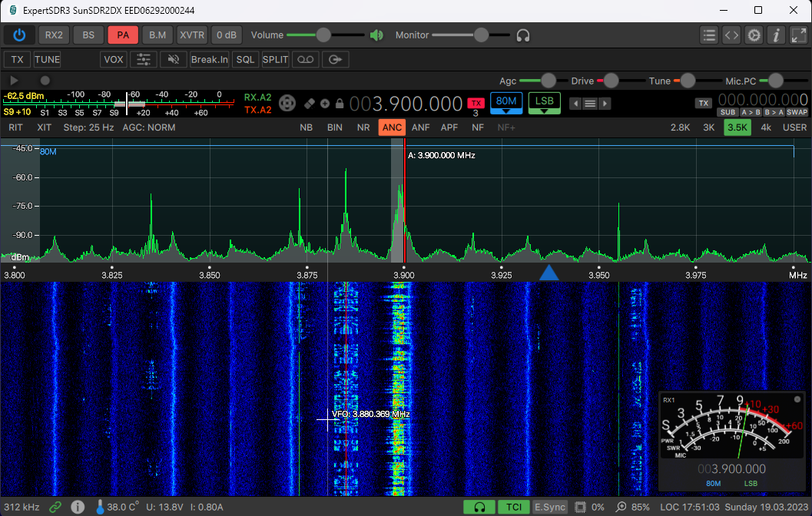This screenshot has height=516, width=812.
Task: Toggle the radio power button
Action: coord(19,35)
